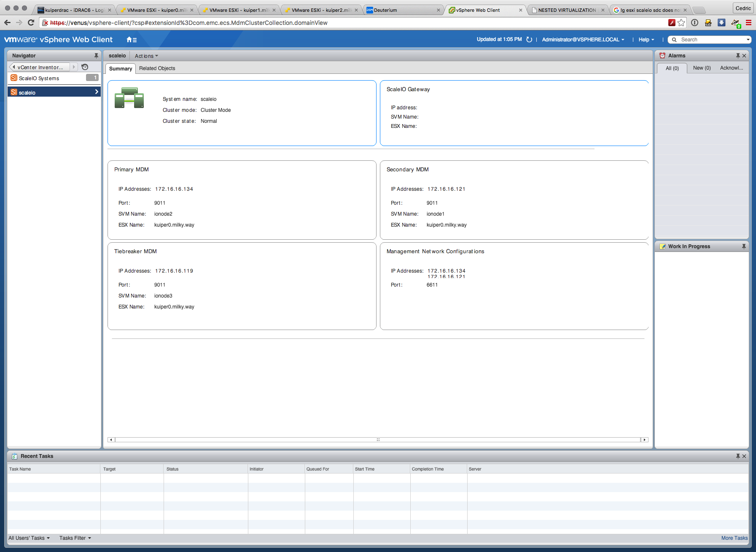Select Tiebreaker MDM IP 172.16.16.119
Viewport: 756px width, 552px height.
pyautogui.click(x=174, y=271)
